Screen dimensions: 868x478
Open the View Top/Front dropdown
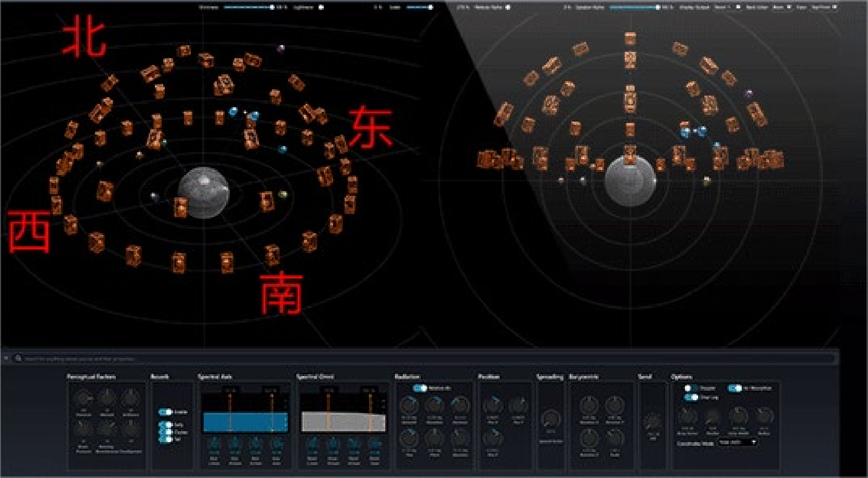pyautogui.click(x=824, y=7)
